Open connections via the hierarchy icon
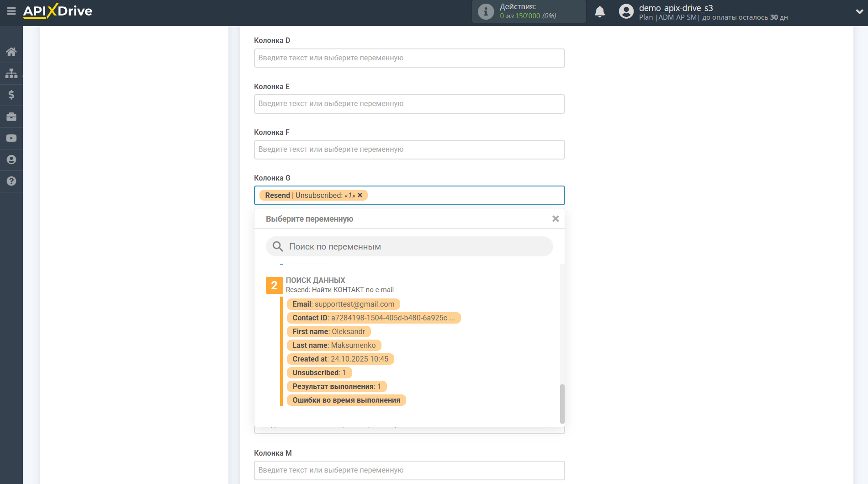868x484 pixels. coord(11,73)
